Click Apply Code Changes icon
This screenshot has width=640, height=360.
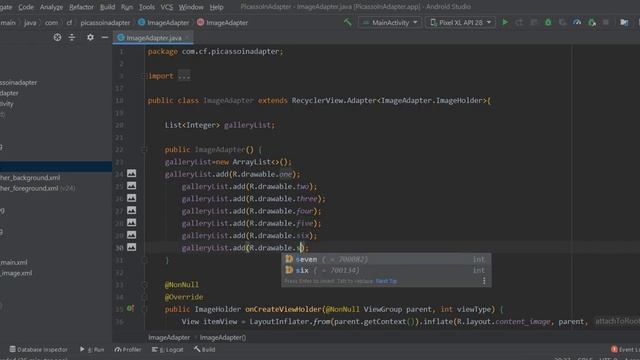pyautogui.click(x=534, y=22)
